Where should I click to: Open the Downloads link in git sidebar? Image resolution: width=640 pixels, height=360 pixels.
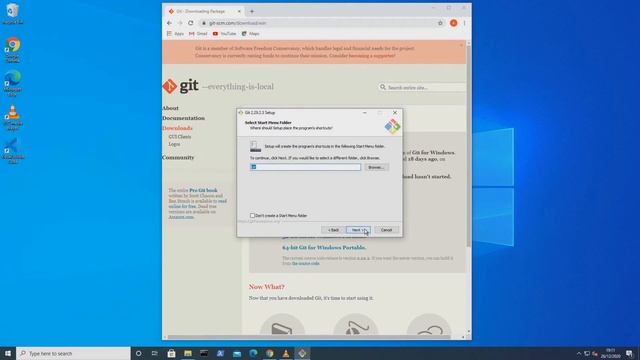177,128
